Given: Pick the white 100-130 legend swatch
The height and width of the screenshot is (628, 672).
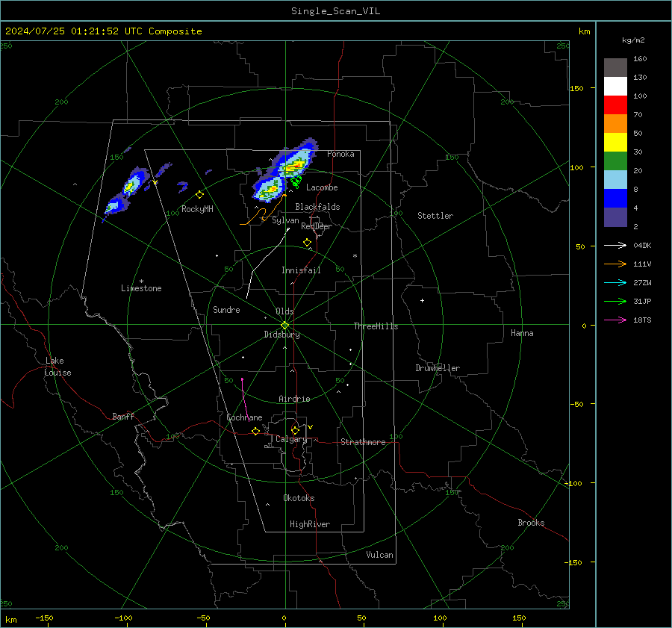Looking at the screenshot, I should click(615, 86).
